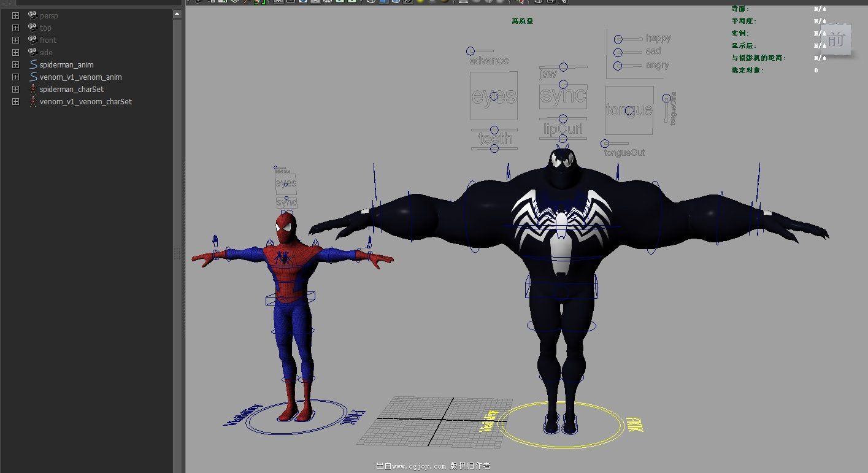Expand the side camera node
Screen dimensions: 868x473
[15, 52]
